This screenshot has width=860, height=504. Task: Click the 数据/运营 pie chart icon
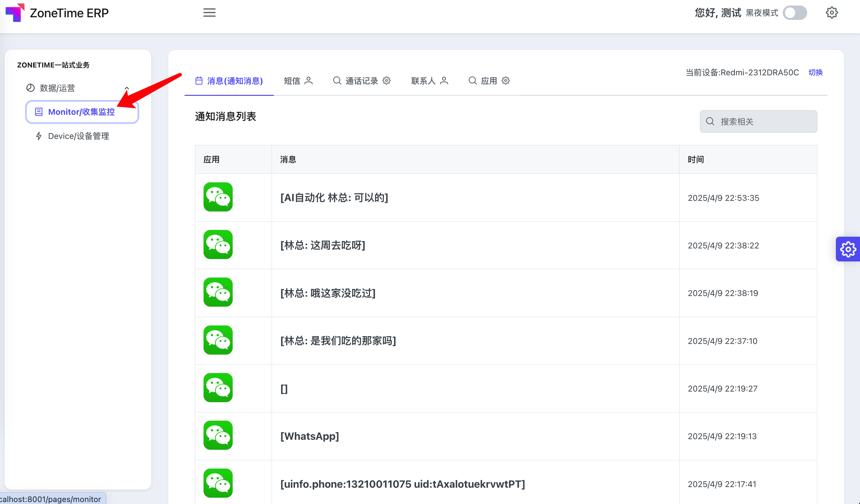pyautogui.click(x=30, y=88)
